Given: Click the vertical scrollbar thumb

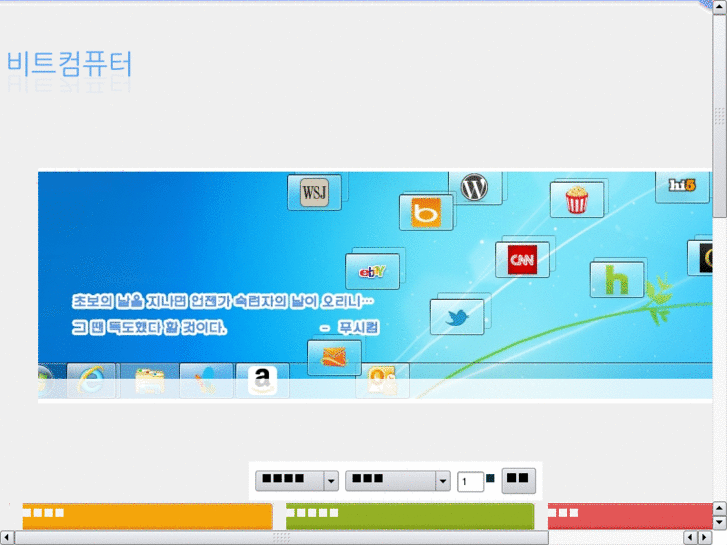Looking at the screenshot, I should (720, 115).
